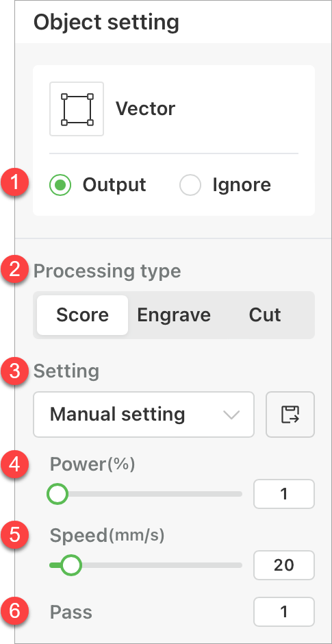This screenshot has width=332, height=644.
Task: Click the red number 2 annotation badge
Action: click(x=15, y=271)
